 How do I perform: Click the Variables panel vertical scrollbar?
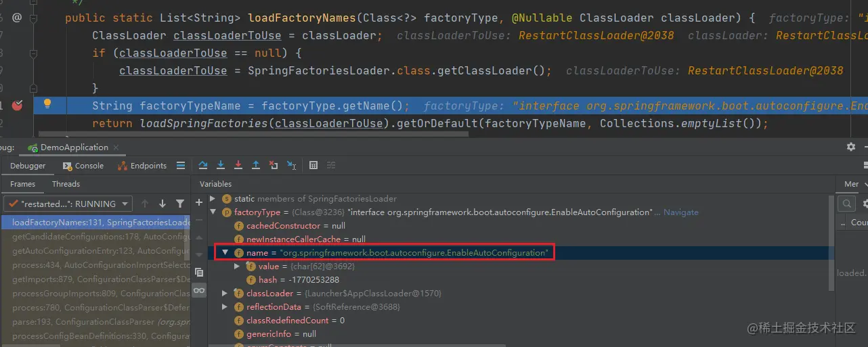click(831, 244)
